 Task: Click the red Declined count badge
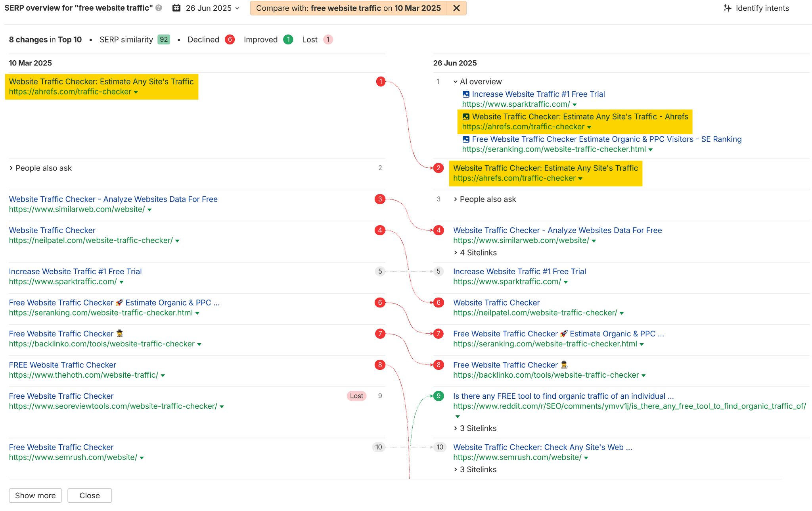pos(230,39)
